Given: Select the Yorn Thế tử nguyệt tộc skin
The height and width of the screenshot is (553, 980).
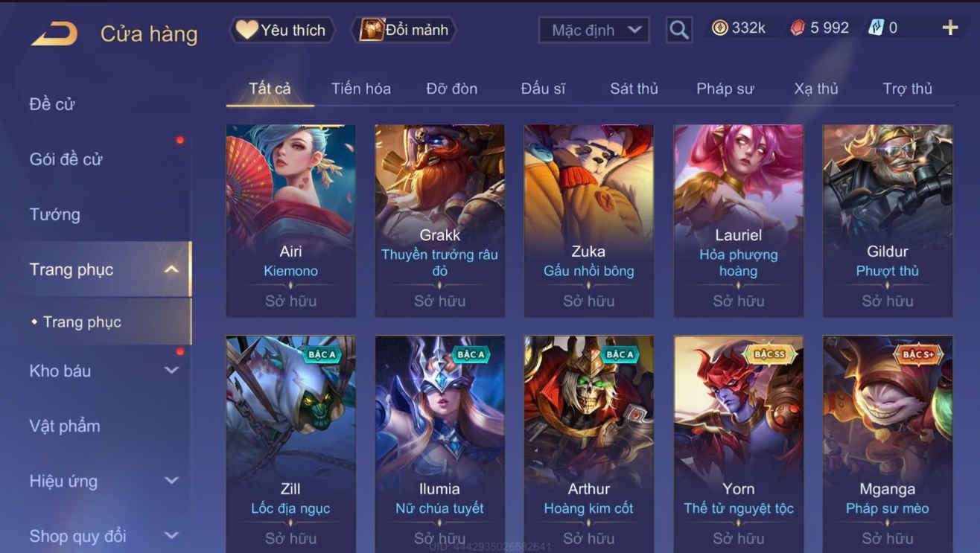Looking at the screenshot, I should 738,444.
